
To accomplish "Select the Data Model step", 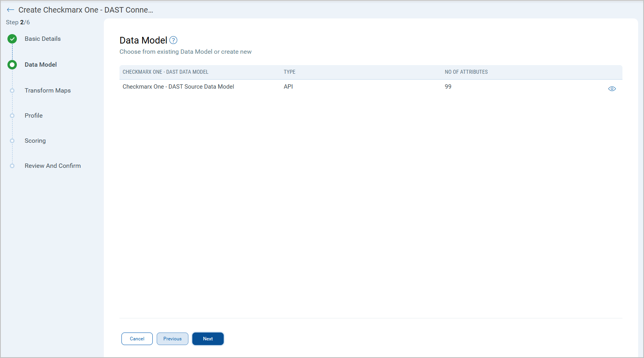I will pos(41,65).
